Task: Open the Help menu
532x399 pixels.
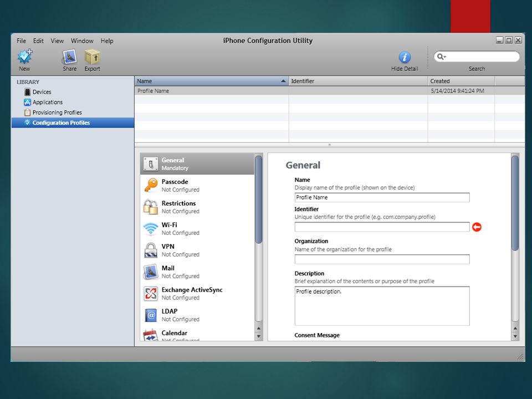Action: pyautogui.click(x=107, y=40)
